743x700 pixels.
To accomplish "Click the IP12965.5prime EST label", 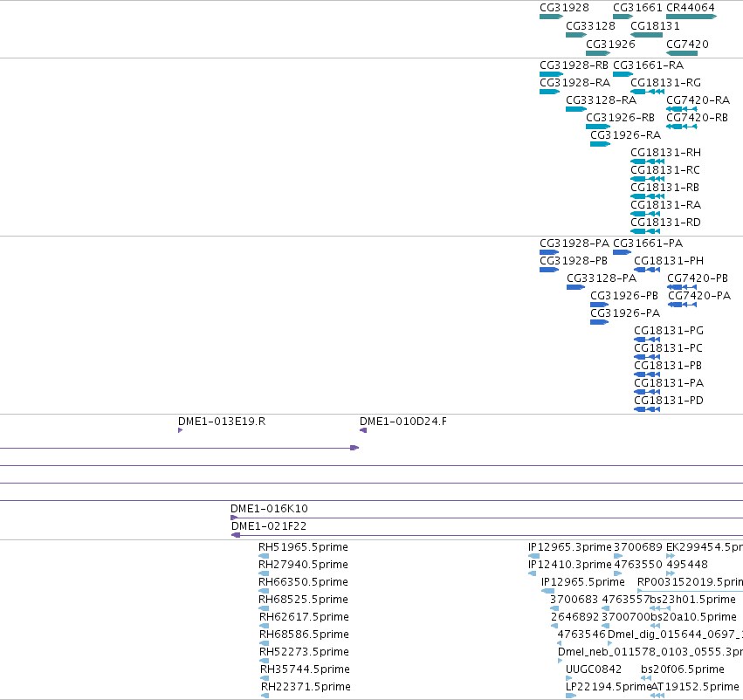I will 583,582.
